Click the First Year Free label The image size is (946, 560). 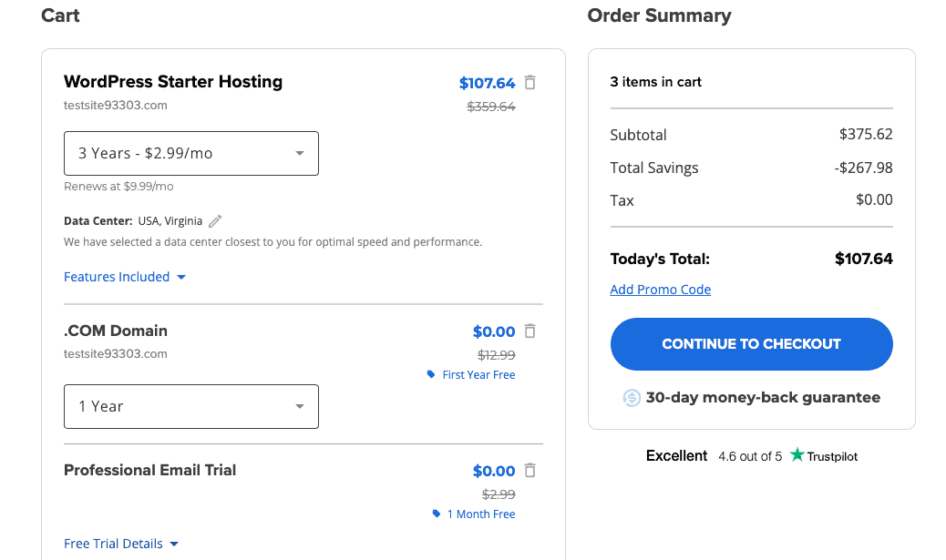point(478,375)
